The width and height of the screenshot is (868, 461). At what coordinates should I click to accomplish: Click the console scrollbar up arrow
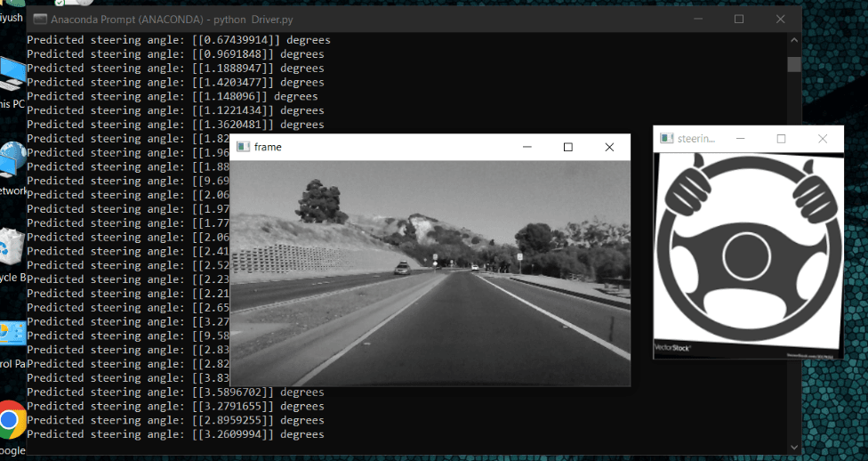793,42
